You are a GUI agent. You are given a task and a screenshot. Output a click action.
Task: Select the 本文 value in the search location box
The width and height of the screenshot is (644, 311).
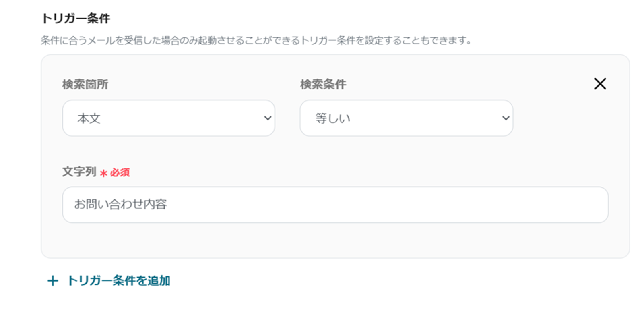pyautogui.click(x=89, y=118)
